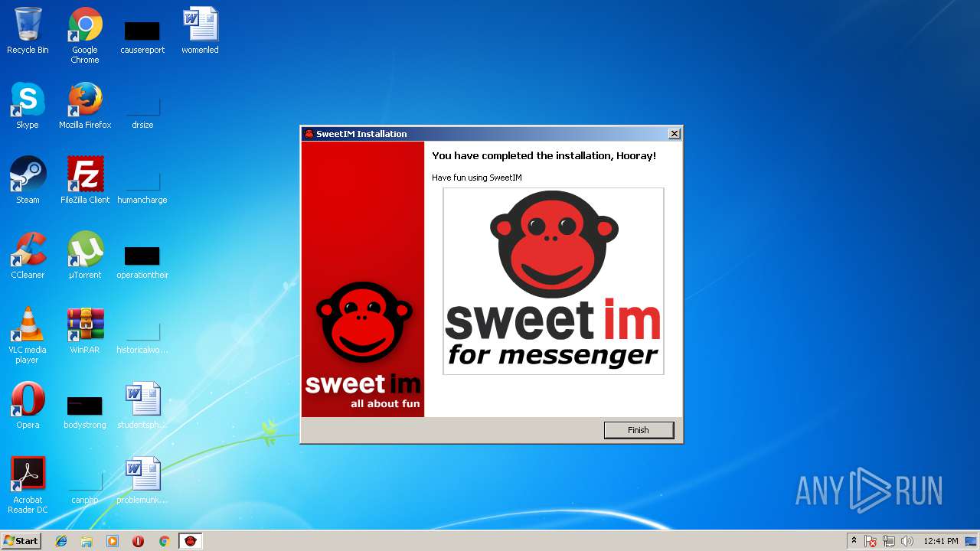Open Opera from the taskbar
This screenshot has width=980, height=551.
pyautogui.click(x=139, y=541)
